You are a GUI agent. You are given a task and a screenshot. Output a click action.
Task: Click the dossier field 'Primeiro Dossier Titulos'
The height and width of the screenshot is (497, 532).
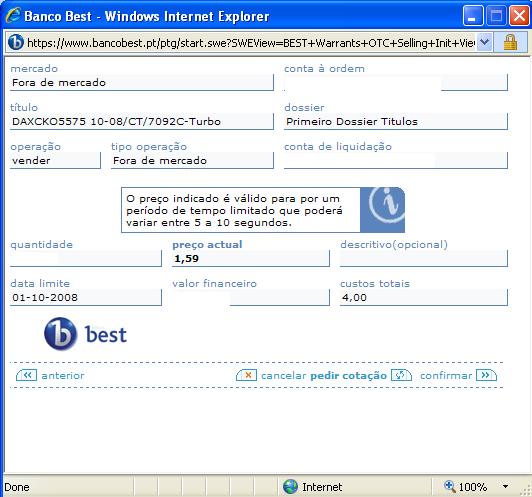pyautogui.click(x=396, y=122)
